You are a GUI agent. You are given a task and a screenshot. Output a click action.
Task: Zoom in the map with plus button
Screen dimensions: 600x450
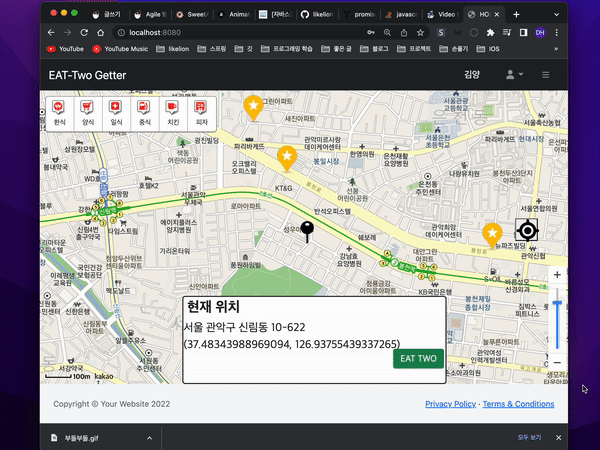tap(557, 275)
